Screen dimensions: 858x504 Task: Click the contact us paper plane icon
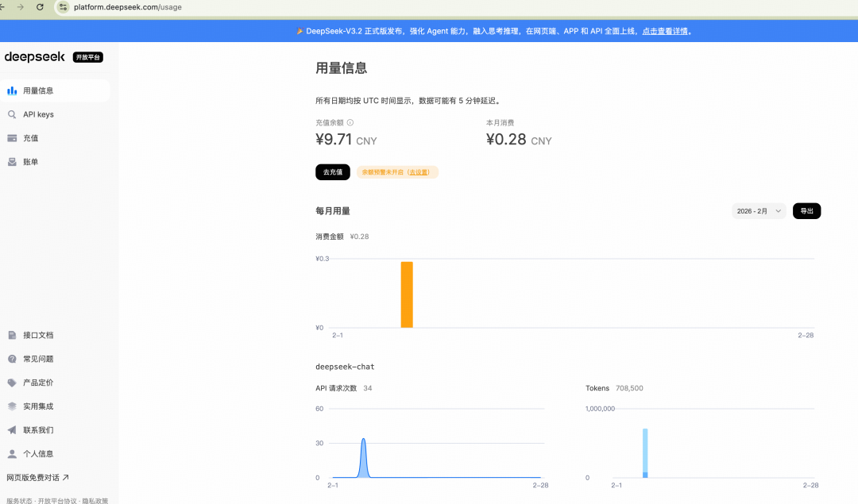point(12,430)
